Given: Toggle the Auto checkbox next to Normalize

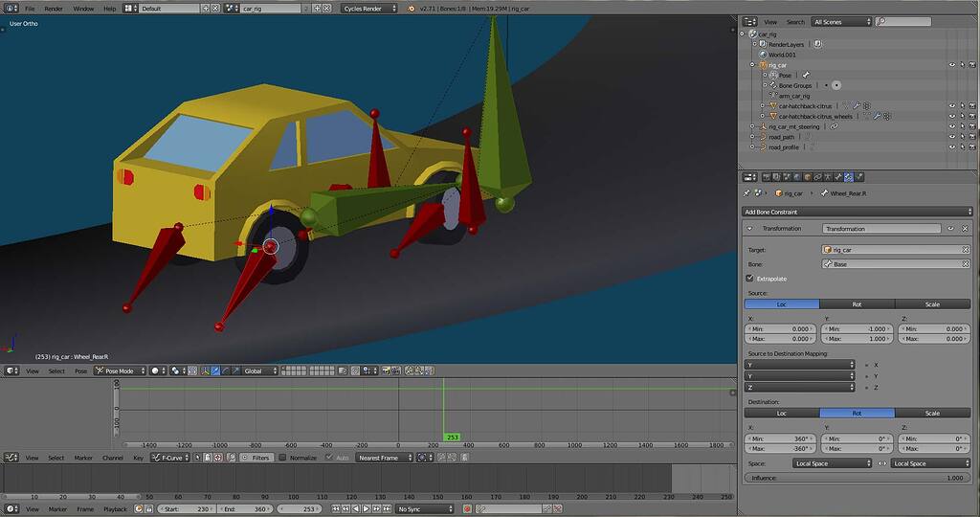Looking at the screenshot, I should pos(329,458).
